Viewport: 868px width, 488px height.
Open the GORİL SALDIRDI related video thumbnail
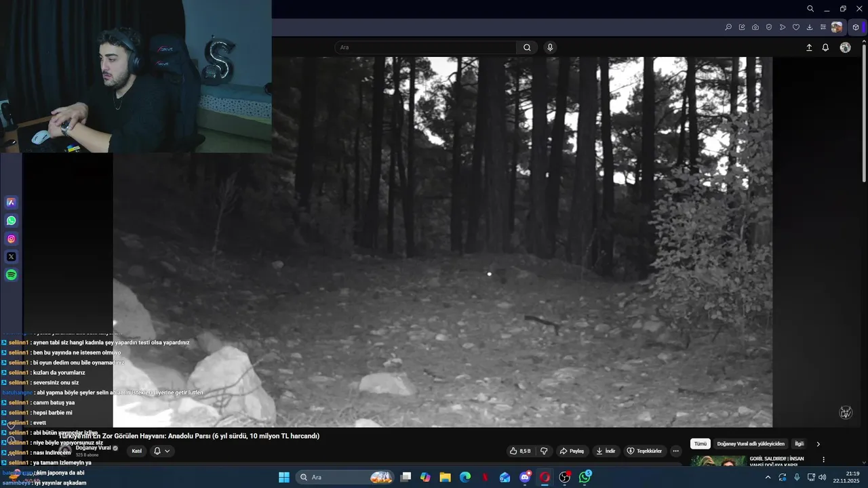tap(718, 461)
